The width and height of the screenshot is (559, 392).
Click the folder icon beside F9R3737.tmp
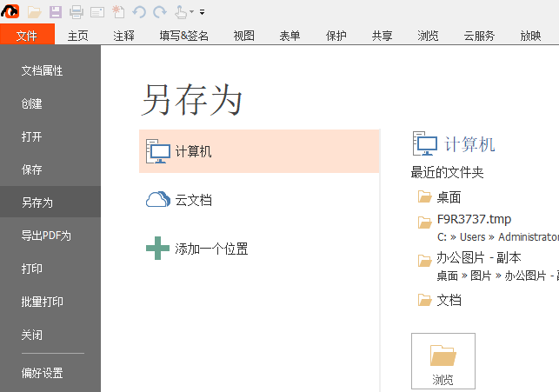(x=424, y=223)
